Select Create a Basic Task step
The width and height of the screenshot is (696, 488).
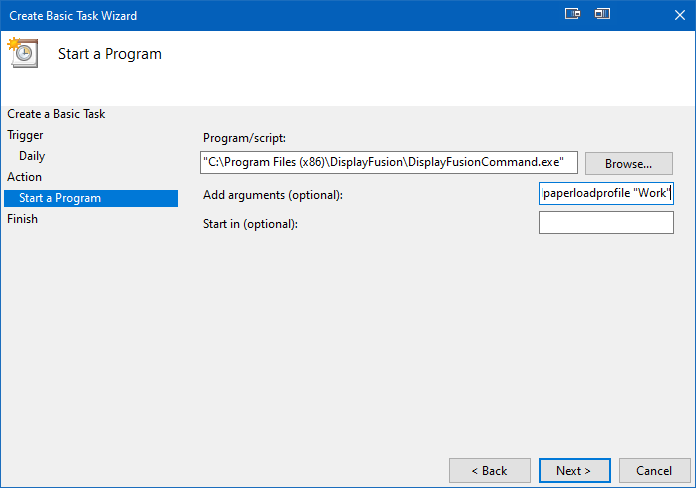56,114
